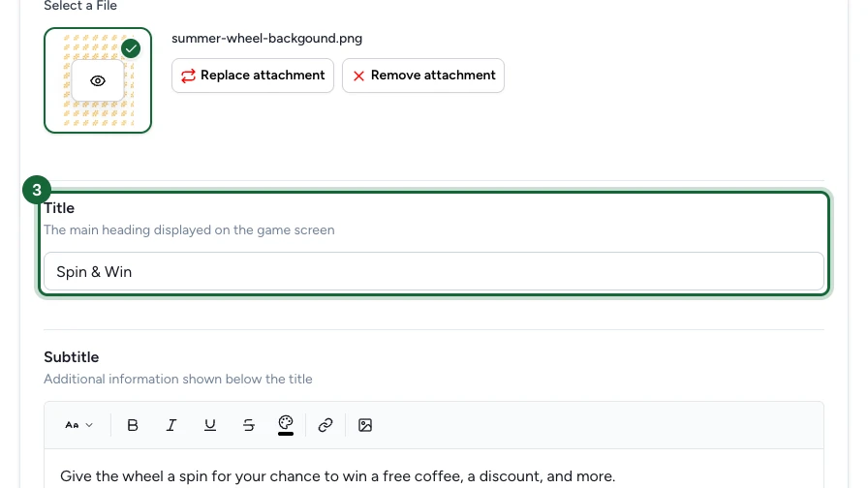Click the Replace attachment button
The image size is (868, 488).
[253, 76]
